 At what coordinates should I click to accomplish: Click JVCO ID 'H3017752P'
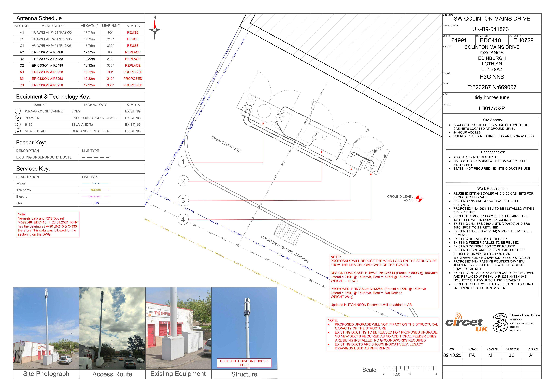(492, 108)
